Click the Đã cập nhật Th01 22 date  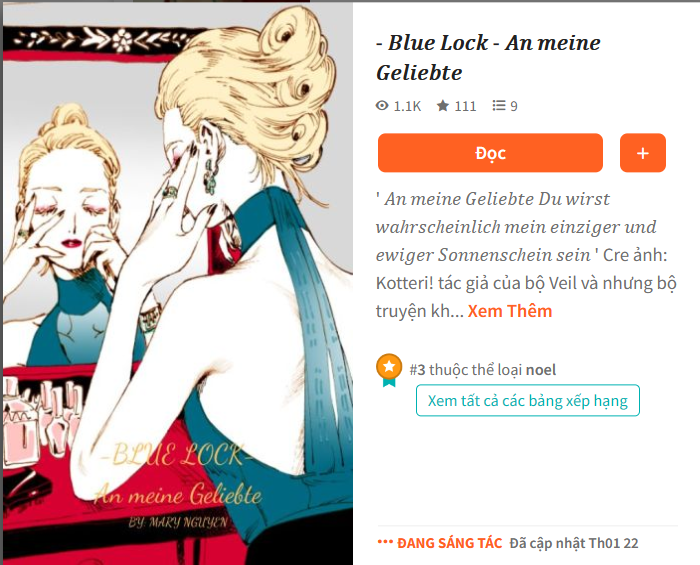[x=574, y=543]
